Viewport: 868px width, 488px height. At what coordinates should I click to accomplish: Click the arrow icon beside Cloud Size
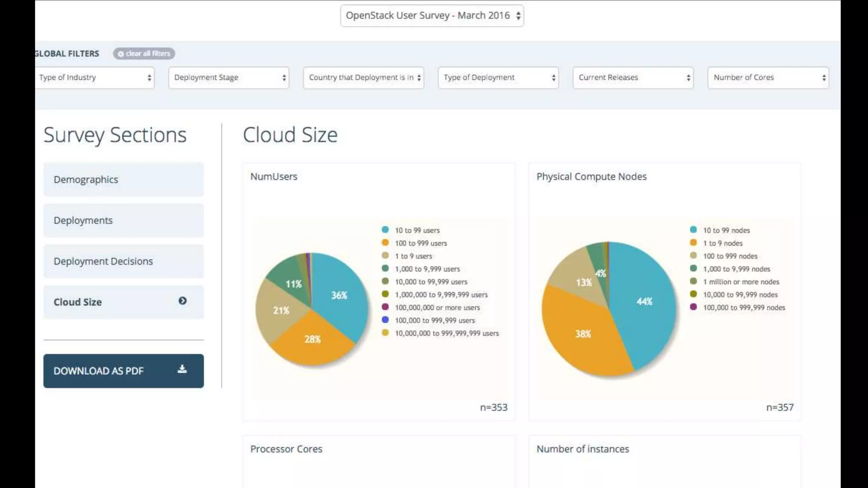(x=182, y=301)
